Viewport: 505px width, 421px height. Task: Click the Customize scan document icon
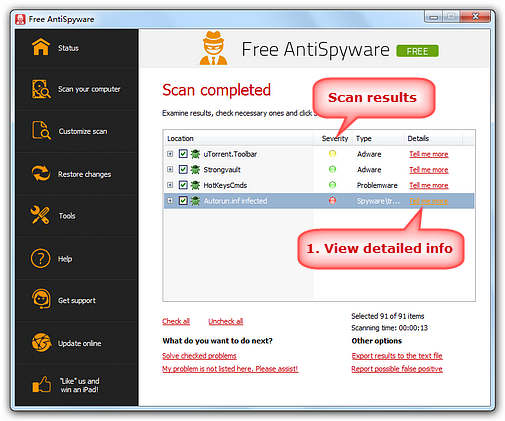click(x=41, y=130)
